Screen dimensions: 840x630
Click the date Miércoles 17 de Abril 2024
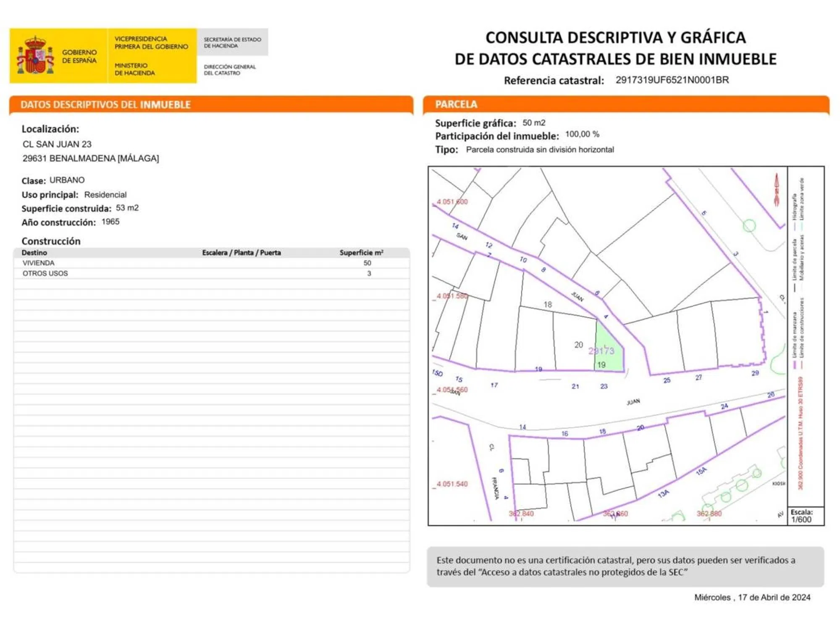752,597
